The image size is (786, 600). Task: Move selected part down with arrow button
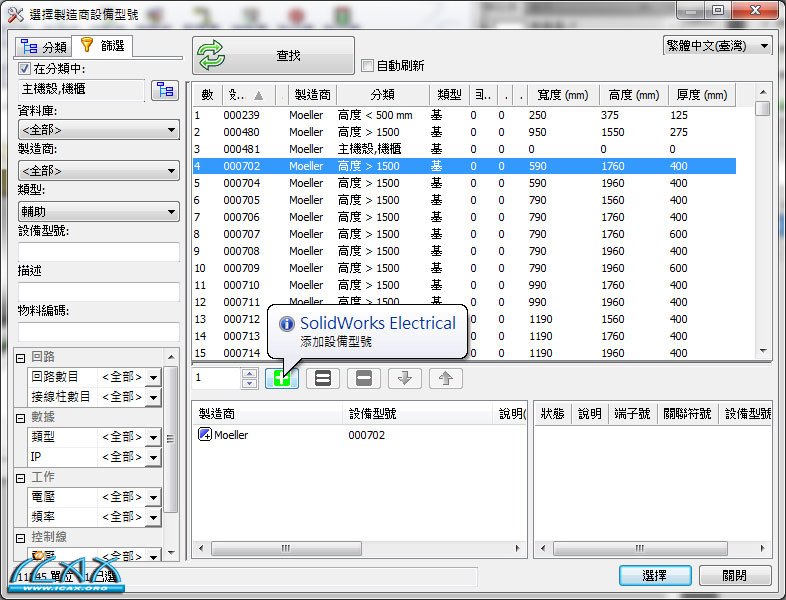point(405,378)
